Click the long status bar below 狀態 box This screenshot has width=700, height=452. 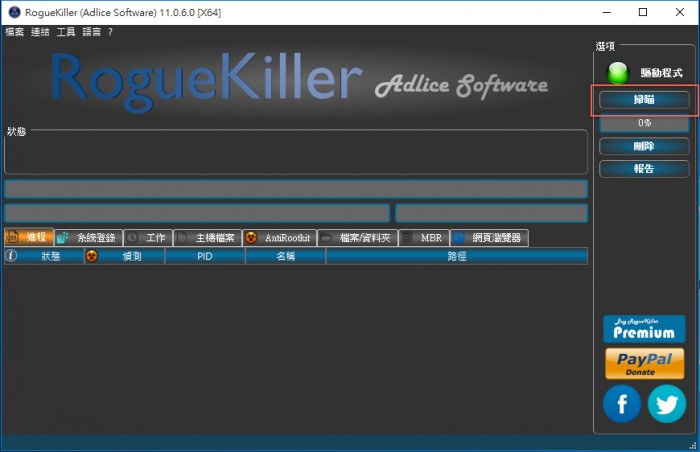click(x=296, y=189)
